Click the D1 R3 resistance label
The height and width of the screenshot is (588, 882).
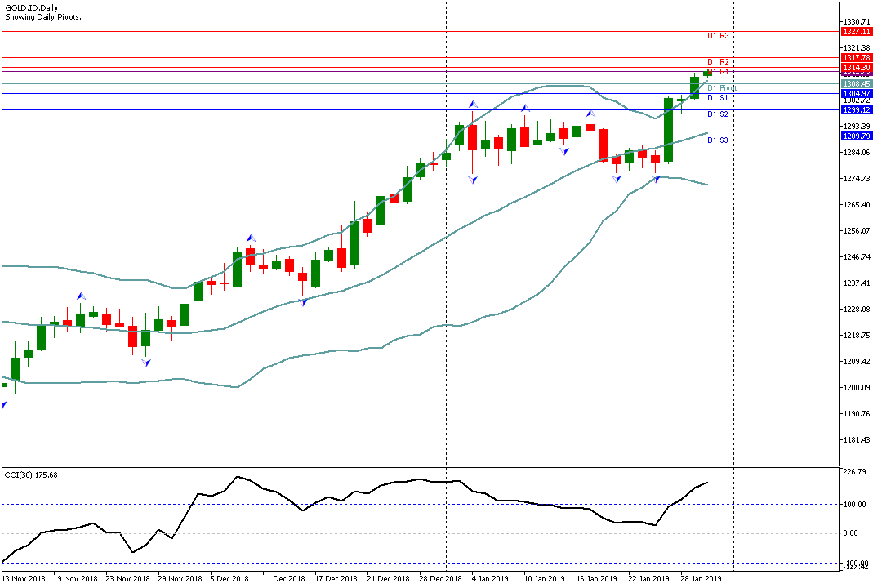point(718,35)
